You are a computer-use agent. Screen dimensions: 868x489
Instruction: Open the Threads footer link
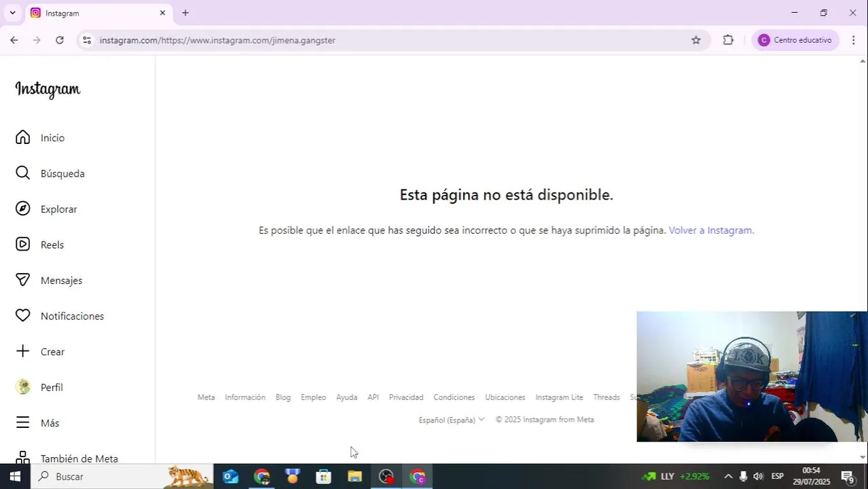click(607, 397)
